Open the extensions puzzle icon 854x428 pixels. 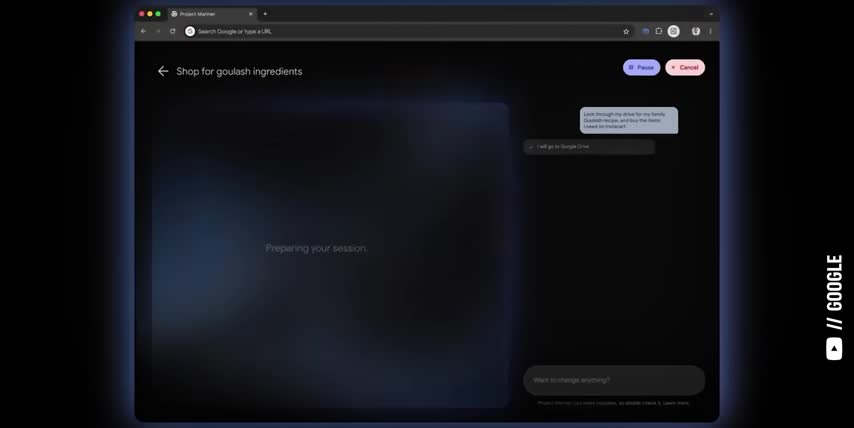pos(659,31)
